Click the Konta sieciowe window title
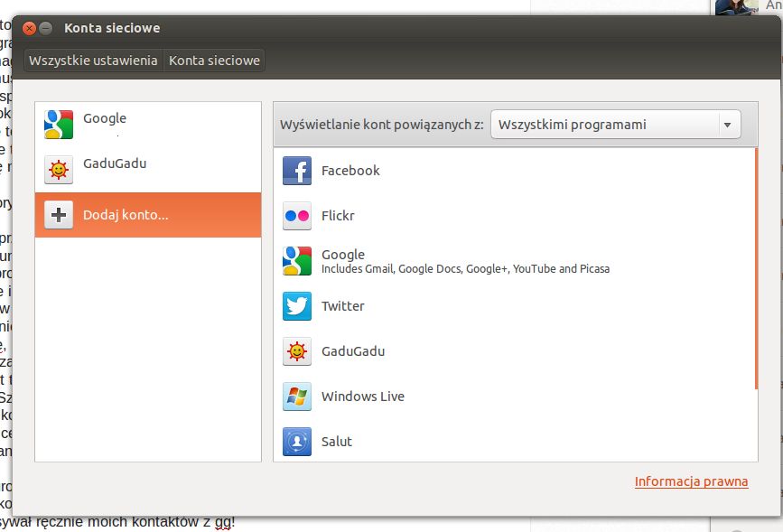783x532 pixels. (112, 28)
